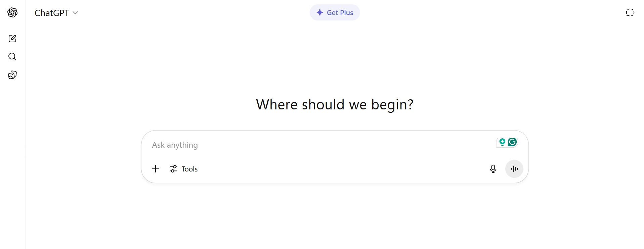Click the OpenAI logo in the sidebar
The height and width of the screenshot is (249, 644).
(12, 12)
